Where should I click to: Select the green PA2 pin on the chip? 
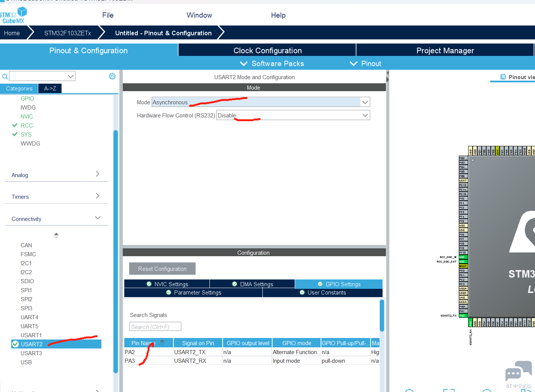[463, 315]
